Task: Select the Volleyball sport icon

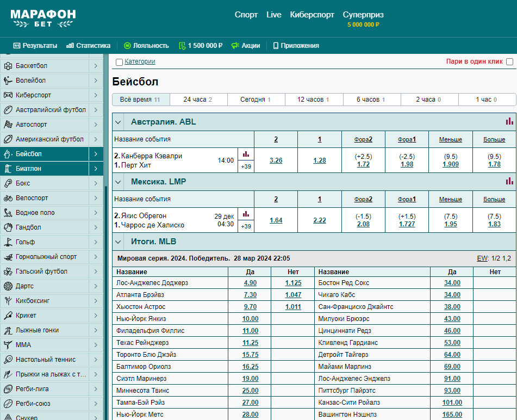Action: tap(8, 81)
